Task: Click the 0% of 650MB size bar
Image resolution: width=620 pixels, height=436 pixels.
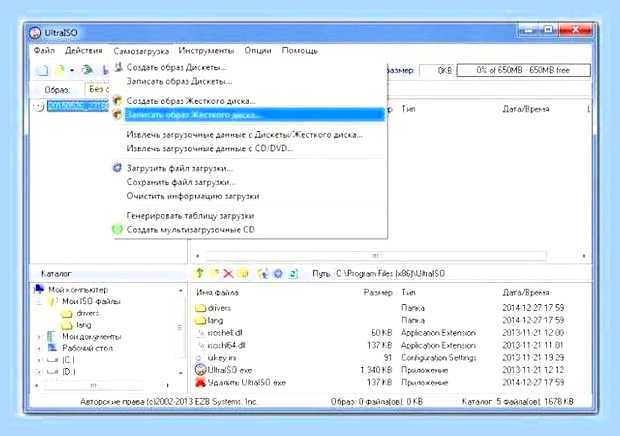Action: (x=524, y=70)
